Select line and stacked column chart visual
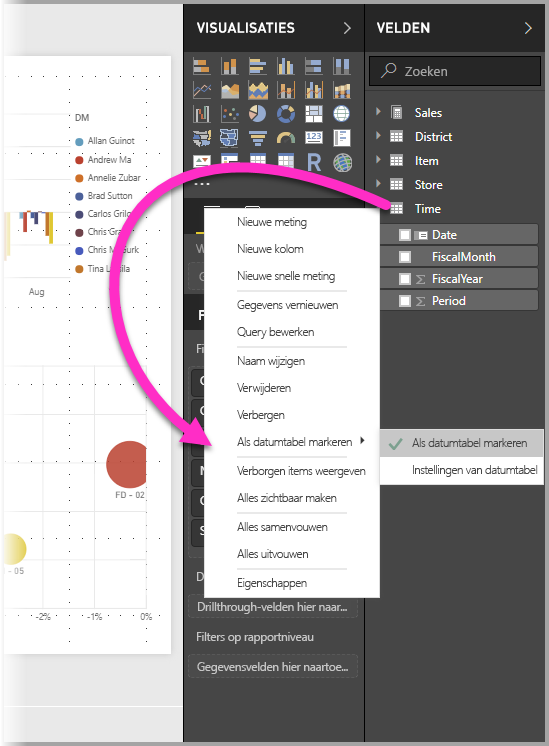The width and height of the screenshot is (549, 746). coord(285,90)
